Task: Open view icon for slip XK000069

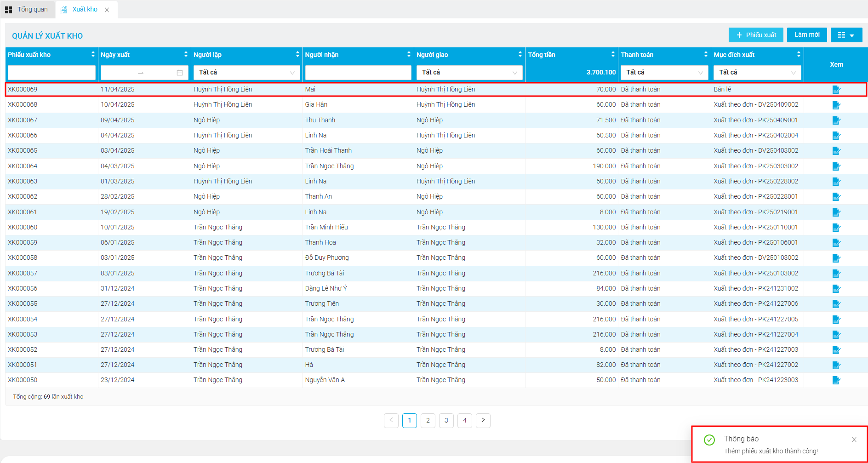Action: coord(836,90)
